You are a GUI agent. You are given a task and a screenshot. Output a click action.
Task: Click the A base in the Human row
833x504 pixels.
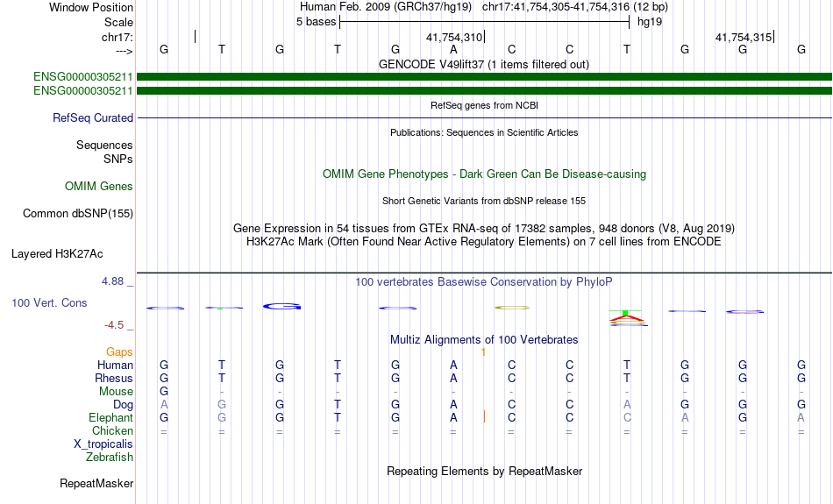point(453,365)
